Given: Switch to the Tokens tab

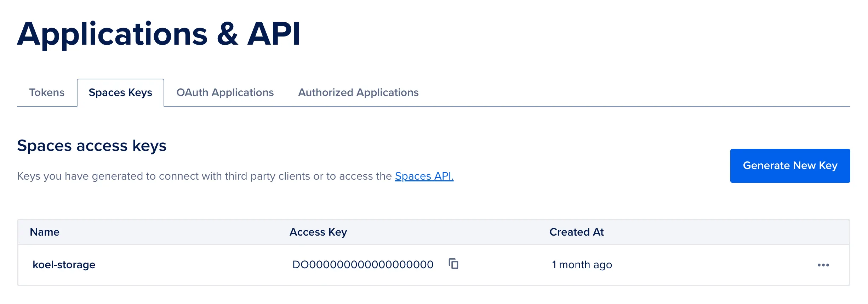Looking at the screenshot, I should (47, 92).
